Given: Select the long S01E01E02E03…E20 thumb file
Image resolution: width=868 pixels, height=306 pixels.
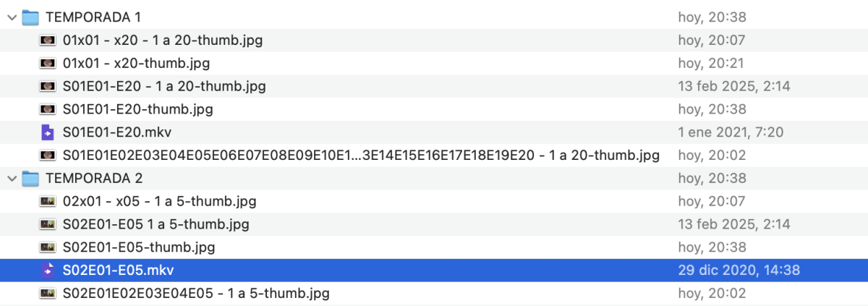Looking at the screenshot, I should 361,156.
